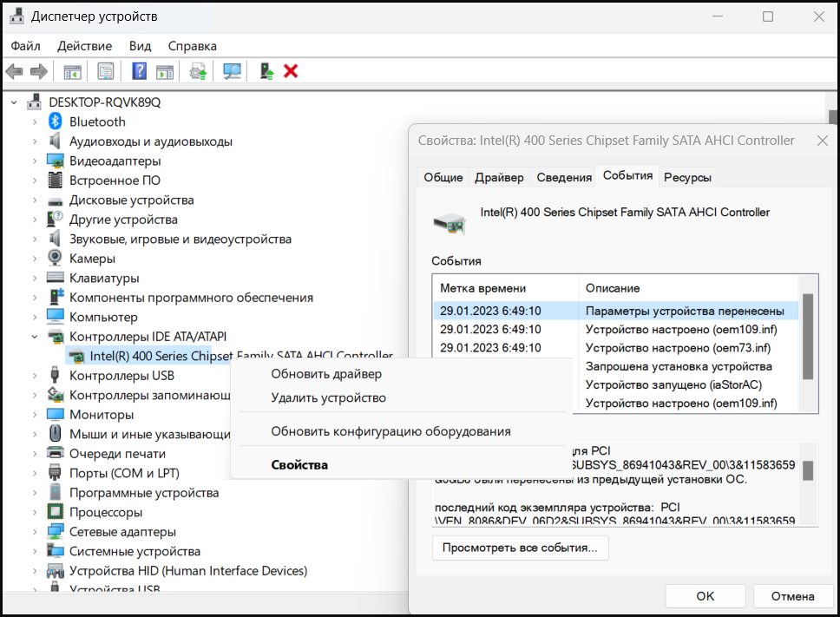Viewport: 840px width, 617px height.
Task: Select event Устройство настроено (oem73.inf)
Action: (x=616, y=348)
